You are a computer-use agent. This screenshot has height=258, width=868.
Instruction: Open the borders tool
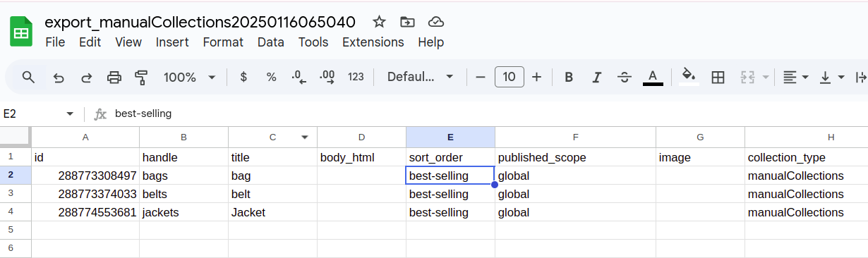(718, 77)
